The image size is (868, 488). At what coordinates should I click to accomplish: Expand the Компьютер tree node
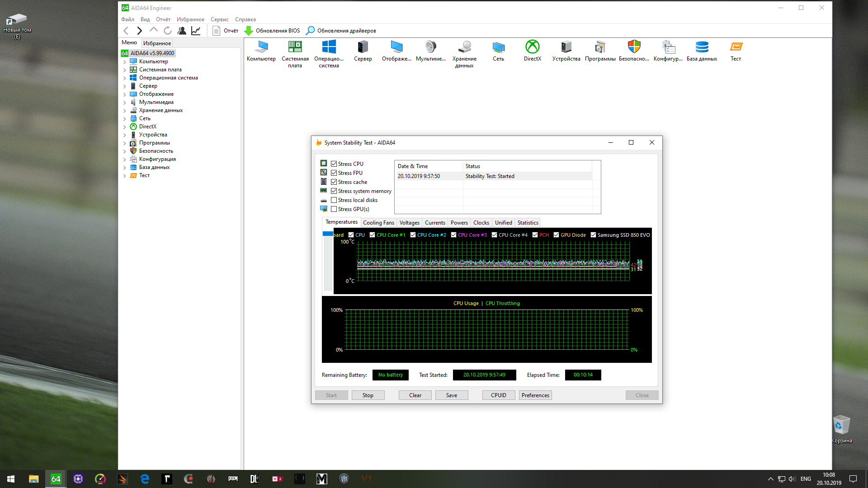click(125, 62)
